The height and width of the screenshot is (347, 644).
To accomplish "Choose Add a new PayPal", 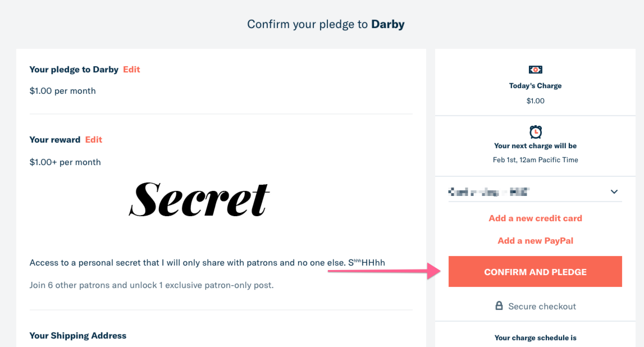I will 535,241.
